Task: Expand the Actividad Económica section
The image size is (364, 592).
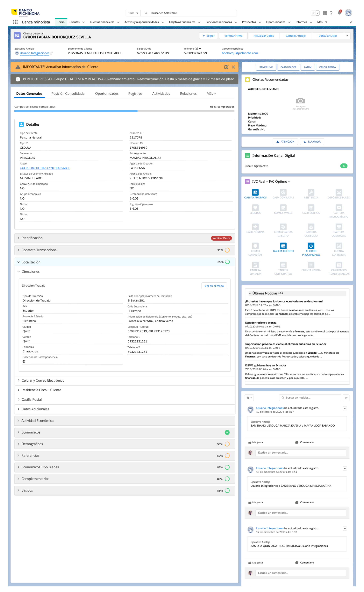Action: (x=37, y=421)
